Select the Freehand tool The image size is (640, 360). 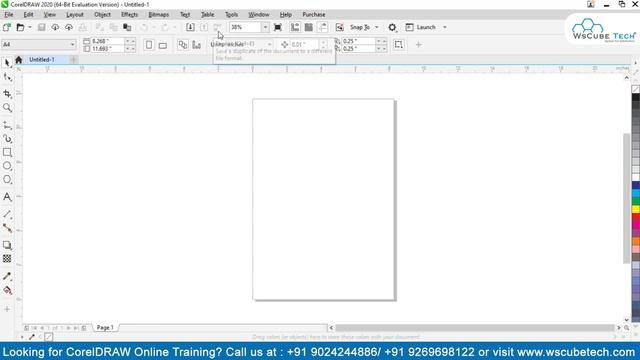click(7, 125)
